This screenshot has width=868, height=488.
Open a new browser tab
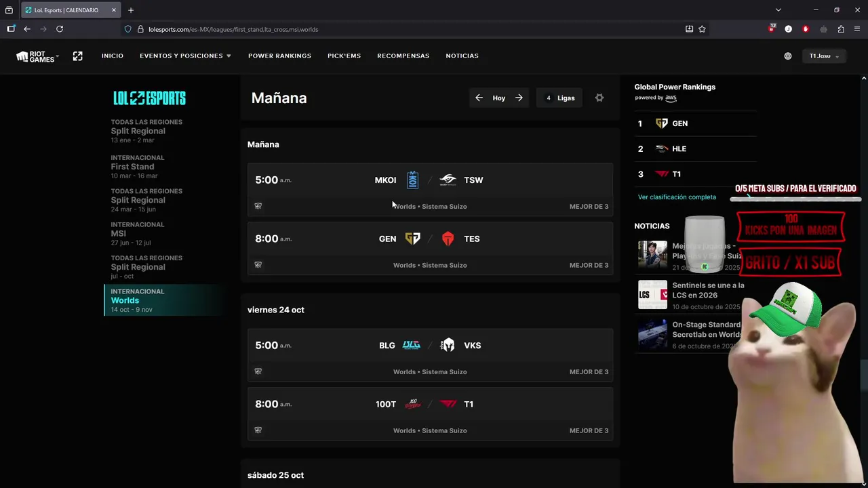point(131,10)
